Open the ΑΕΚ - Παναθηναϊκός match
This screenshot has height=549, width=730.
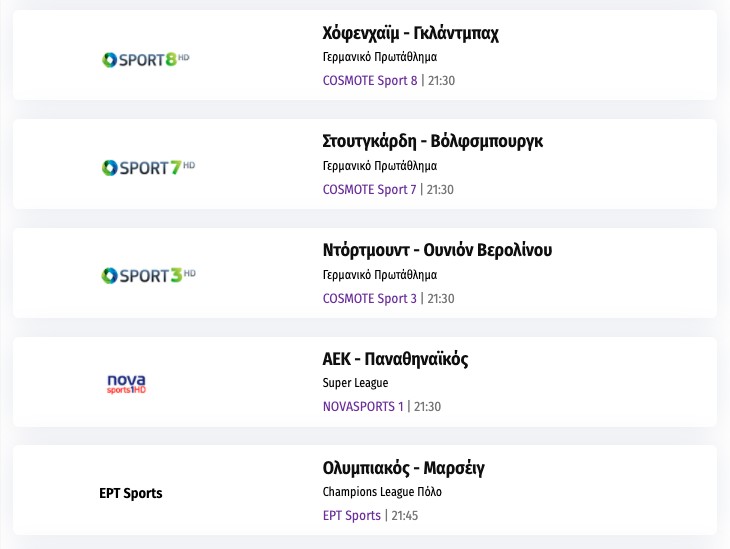point(395,359)
